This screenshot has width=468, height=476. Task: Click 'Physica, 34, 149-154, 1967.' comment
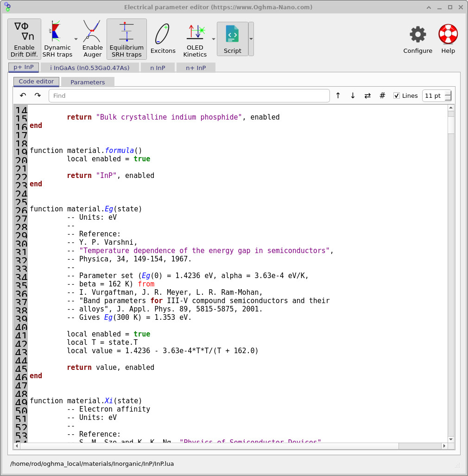coord(129,259)
